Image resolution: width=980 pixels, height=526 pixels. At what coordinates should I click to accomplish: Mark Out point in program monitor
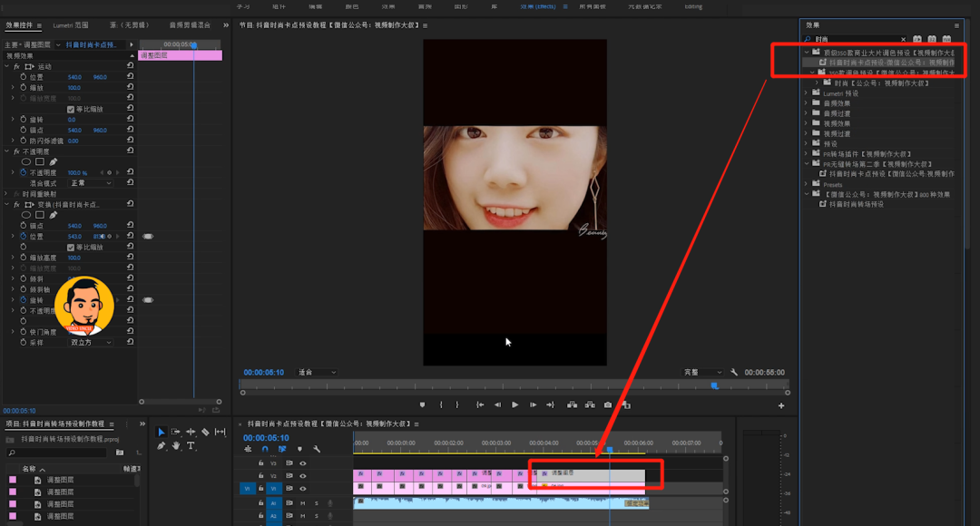click(x=457, y=404)
